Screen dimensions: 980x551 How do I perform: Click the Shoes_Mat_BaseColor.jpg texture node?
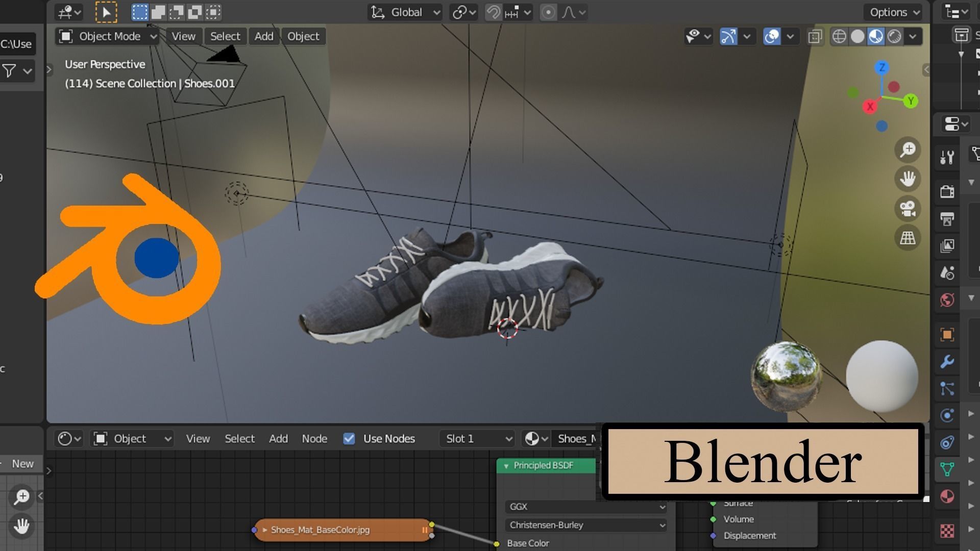(343, 530)
